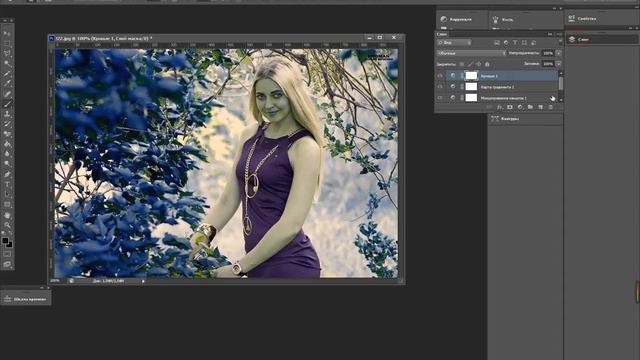
Task: Open the Layers panel options menu
Action: click(x=559, y=34)
